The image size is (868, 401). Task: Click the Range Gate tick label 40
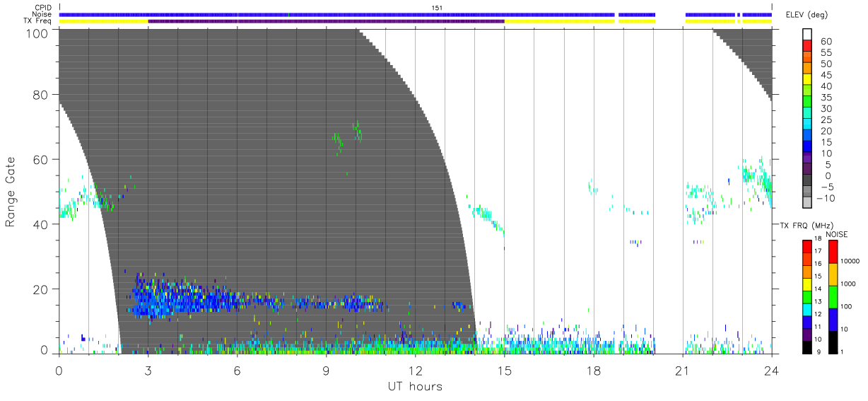40,225
